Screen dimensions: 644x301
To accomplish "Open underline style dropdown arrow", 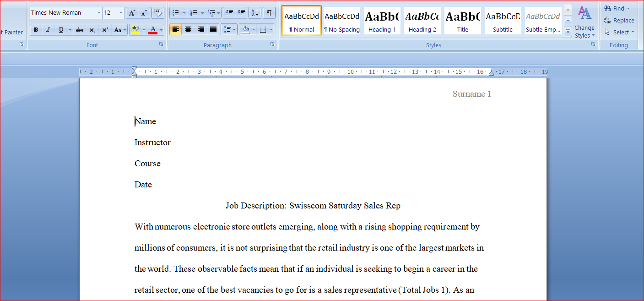I will pos(70,30).
